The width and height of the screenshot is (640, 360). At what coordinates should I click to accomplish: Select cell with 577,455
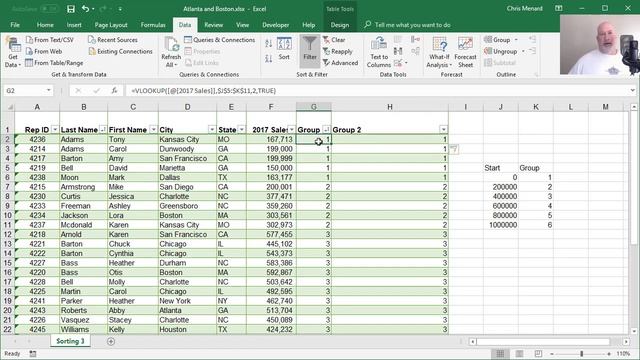271,235
